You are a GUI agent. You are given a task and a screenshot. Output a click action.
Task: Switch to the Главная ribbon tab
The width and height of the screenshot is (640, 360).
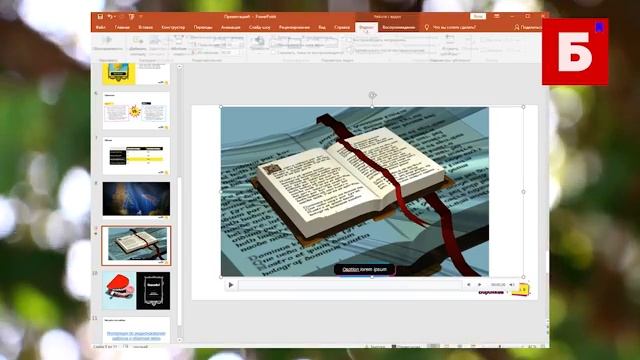(122, 27)
